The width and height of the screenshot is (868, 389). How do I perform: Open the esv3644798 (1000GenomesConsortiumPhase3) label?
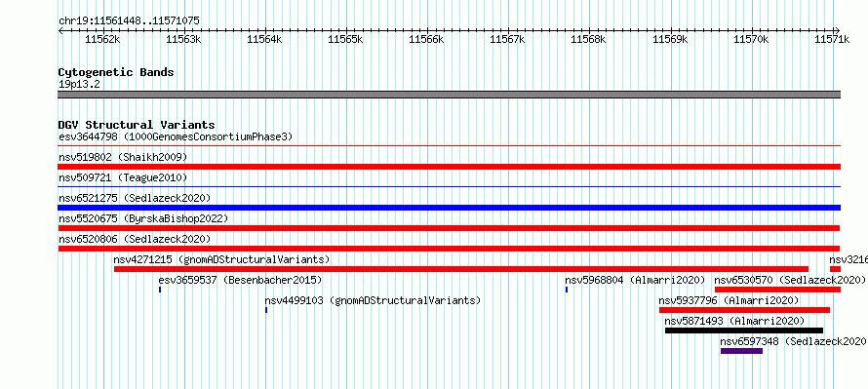point(176,136)
